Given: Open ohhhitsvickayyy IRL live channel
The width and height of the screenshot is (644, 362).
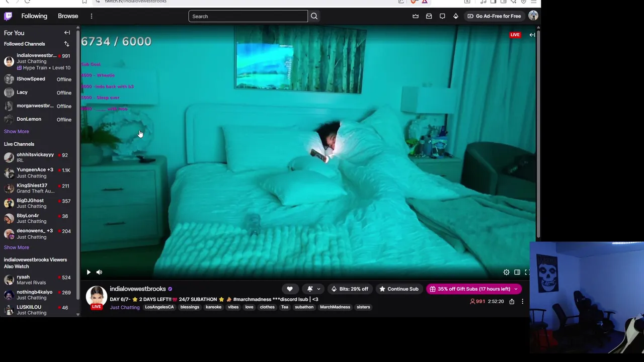Looking at the screenshot, I should 38,157.
